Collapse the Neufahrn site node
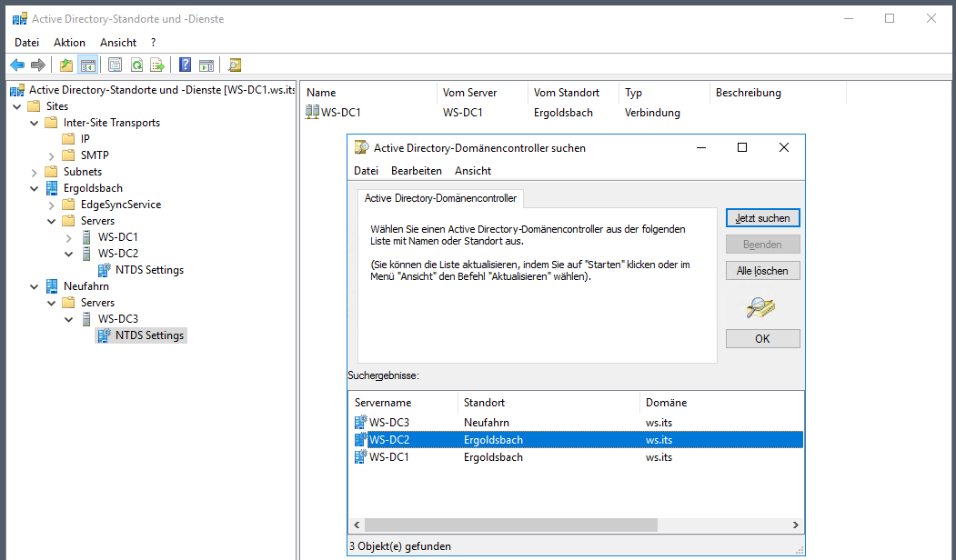This screenshot has height=560, width=956. click(35, 287)
